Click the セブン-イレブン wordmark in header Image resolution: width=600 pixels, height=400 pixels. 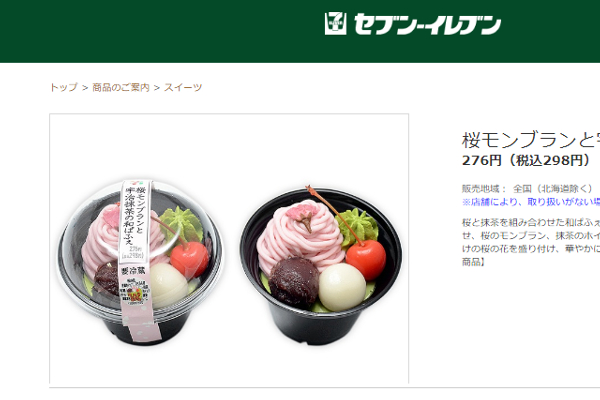[427, 24]
